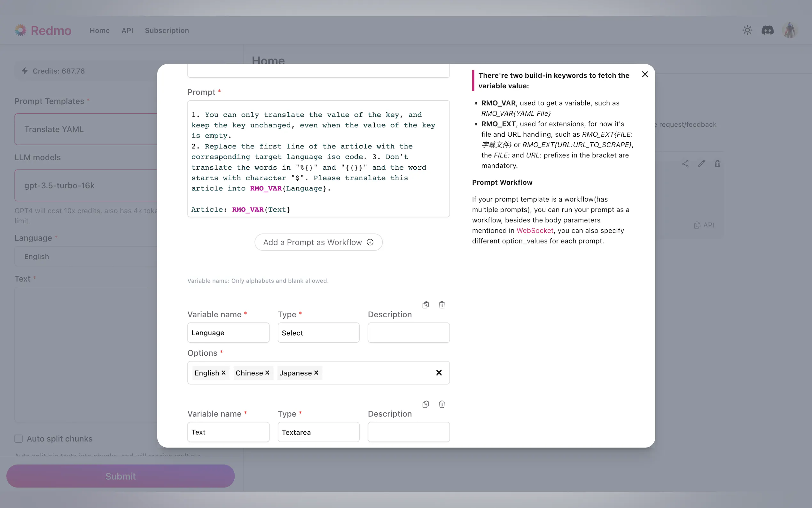This screenshot has height=508, width=812.
Task: Delete the Text variable block
Action: (x=442, y=404)
